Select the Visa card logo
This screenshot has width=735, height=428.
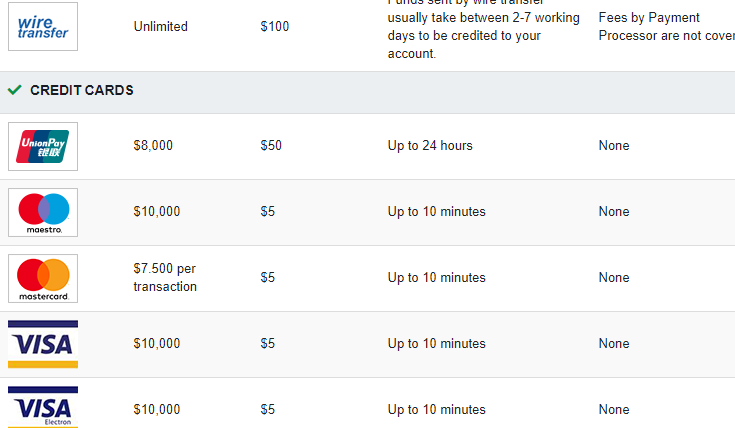[x=43, y=344]
